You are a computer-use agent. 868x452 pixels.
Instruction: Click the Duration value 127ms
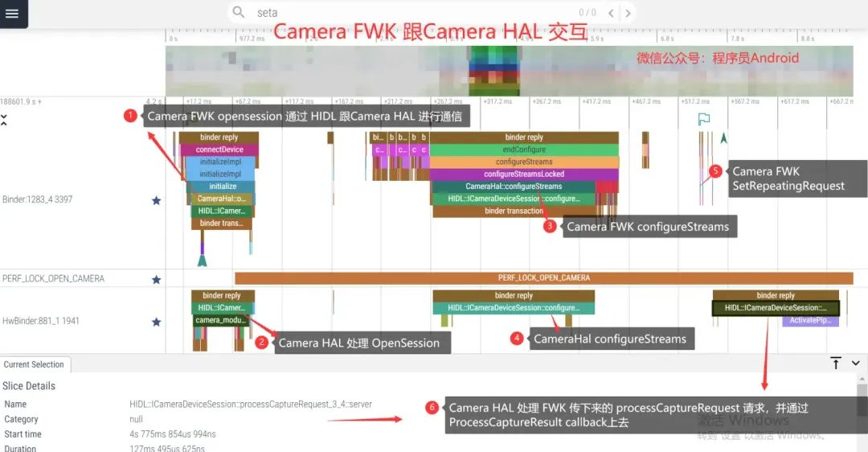[x=167, y=448]
